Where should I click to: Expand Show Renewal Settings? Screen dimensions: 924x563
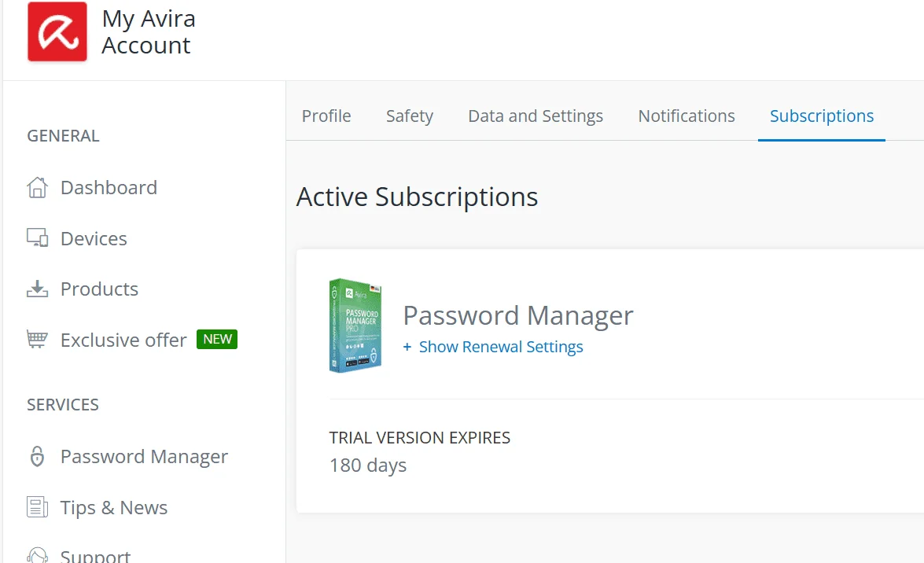click(x=501, y=347)
